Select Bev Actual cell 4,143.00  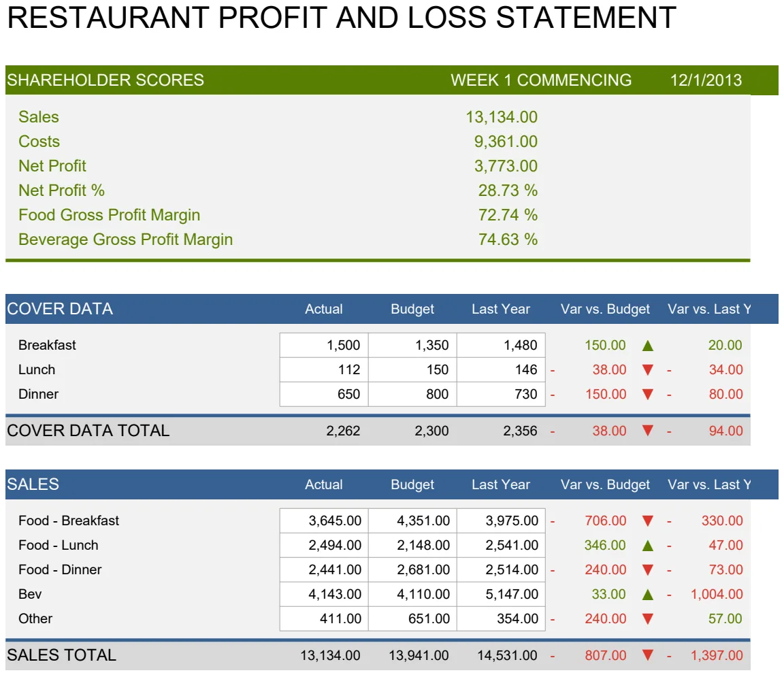(324, 594)
